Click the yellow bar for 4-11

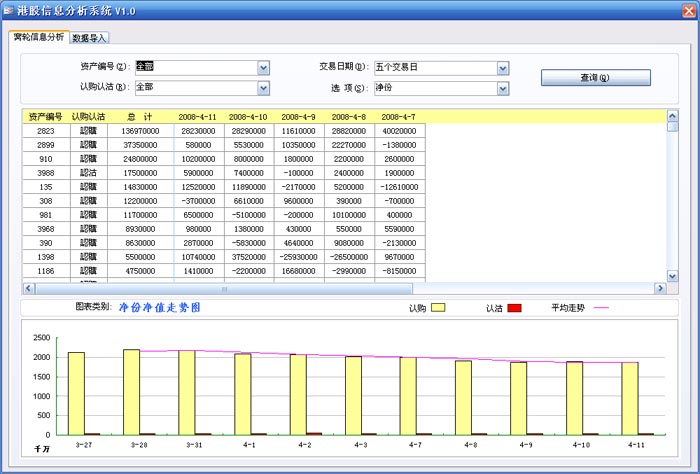click(x=630, y=399)
